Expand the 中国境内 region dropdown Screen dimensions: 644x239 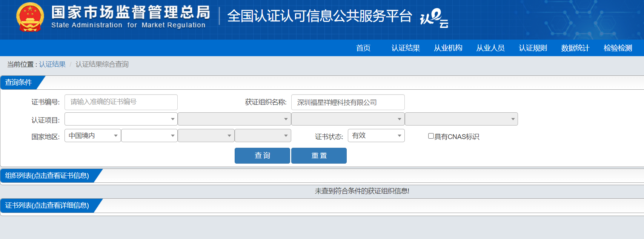coord(93,136)
